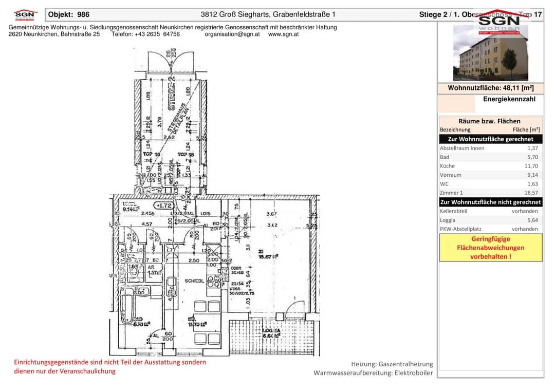
Task: Click the value 11,70 for Küche
Action: click(x=531, y=166)
